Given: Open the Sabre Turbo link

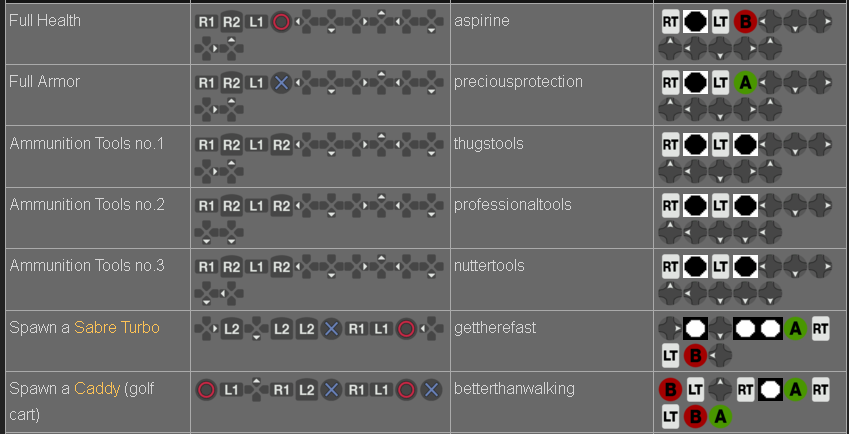Looking at the screenshot, I should [x=117, y=328].
